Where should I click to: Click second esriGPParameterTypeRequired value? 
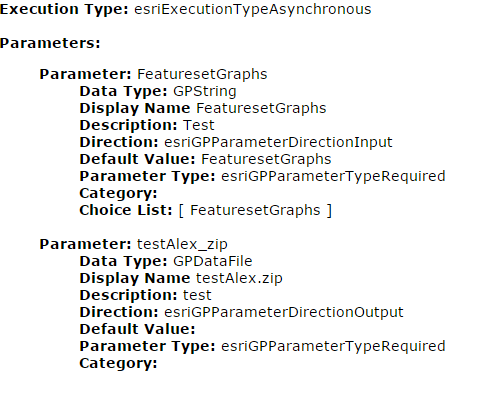click(333, 346)
